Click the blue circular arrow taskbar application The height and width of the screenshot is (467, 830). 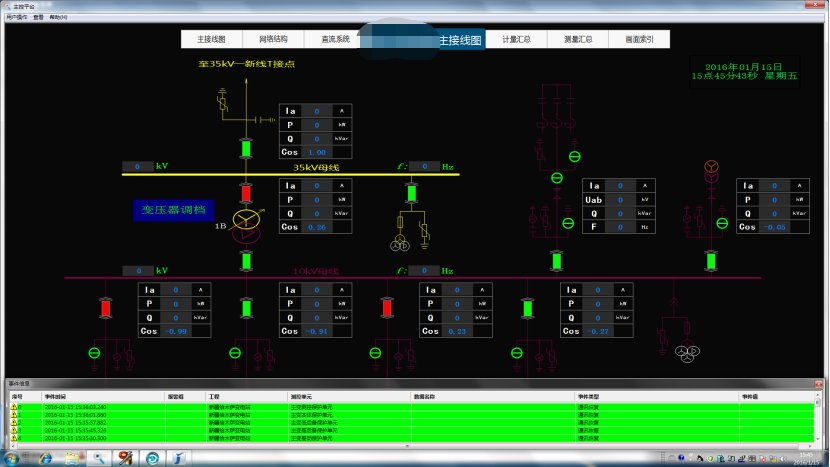152,458
